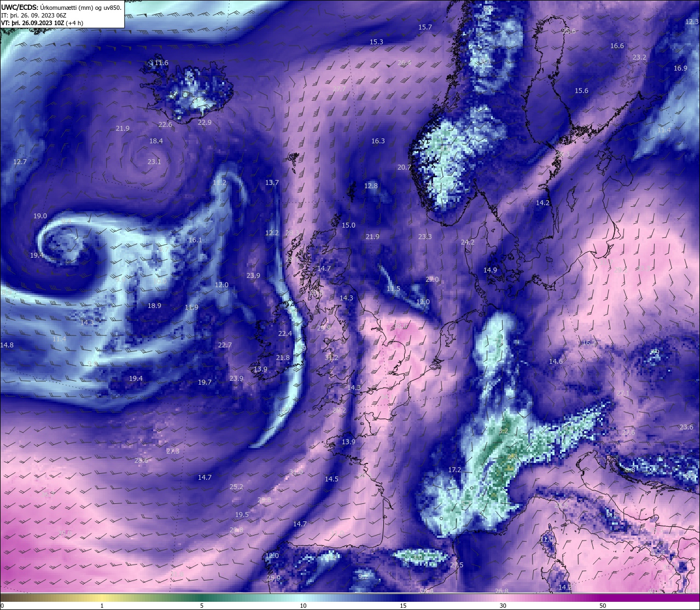
Task: Click the 14.6 value over Germany
Action: 556,362
